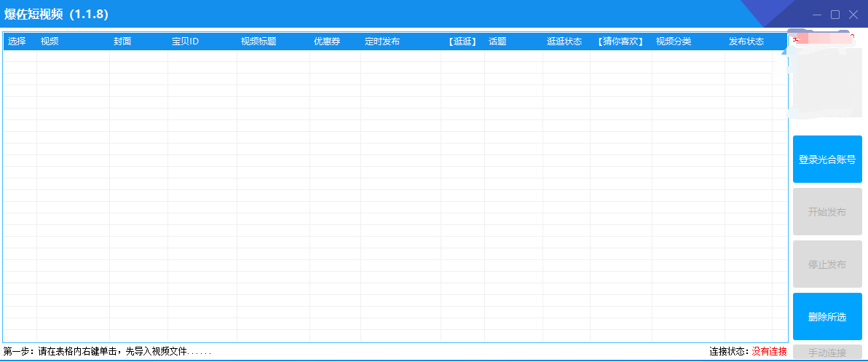Click the 选择 column header
Image resolution: width=868 pixels, height=362 pixels.
(x=17, y=42)
